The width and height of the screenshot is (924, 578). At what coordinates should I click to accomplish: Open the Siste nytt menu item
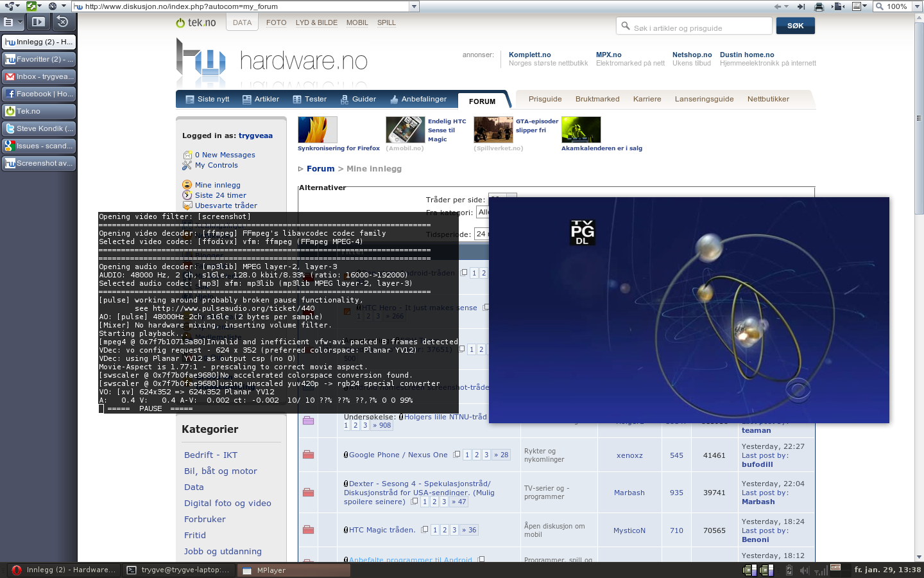(x=207, y=99)
